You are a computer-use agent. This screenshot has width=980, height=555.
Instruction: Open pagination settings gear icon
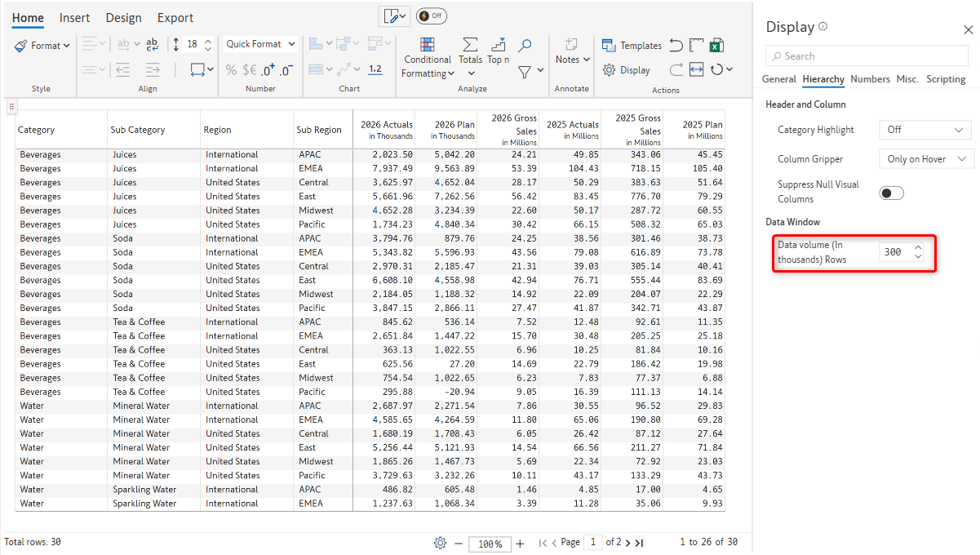coord(441,543)
